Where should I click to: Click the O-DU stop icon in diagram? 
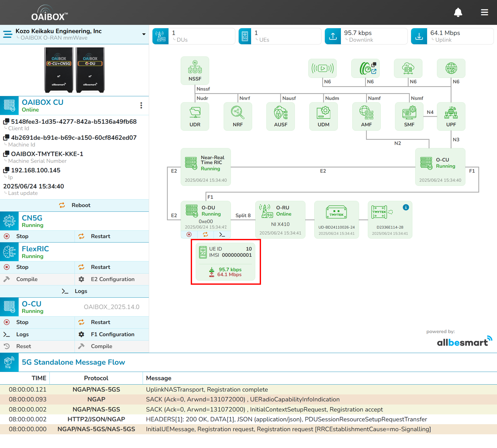(189, 234)
